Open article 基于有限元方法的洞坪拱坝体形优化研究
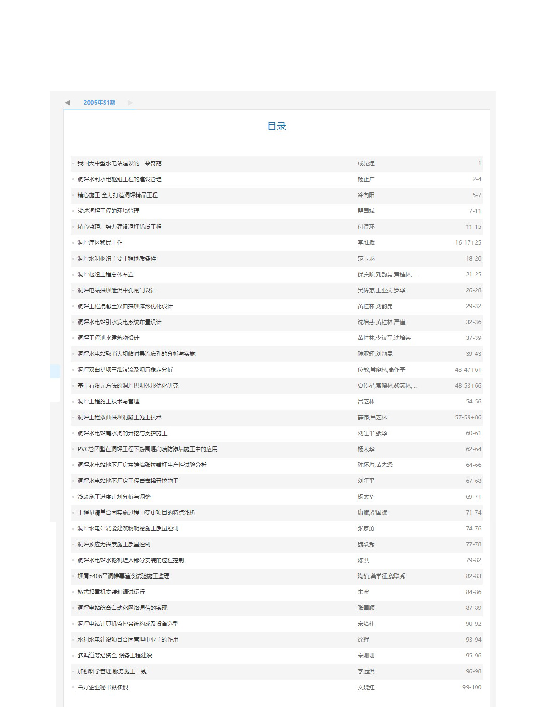Screen dimensions: 560x728 (128, 386)
